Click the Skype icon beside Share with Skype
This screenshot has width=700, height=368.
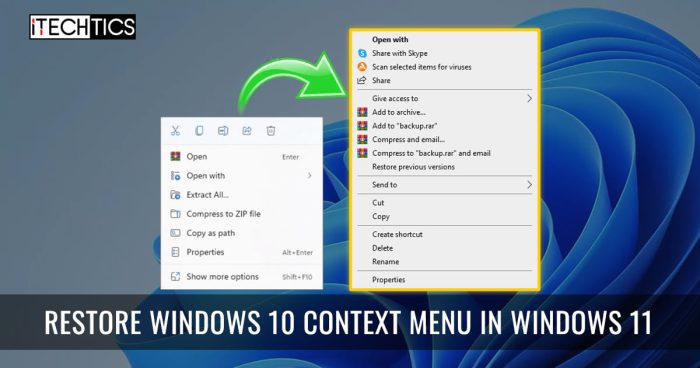pyautogui.click(x=362, y=53)
